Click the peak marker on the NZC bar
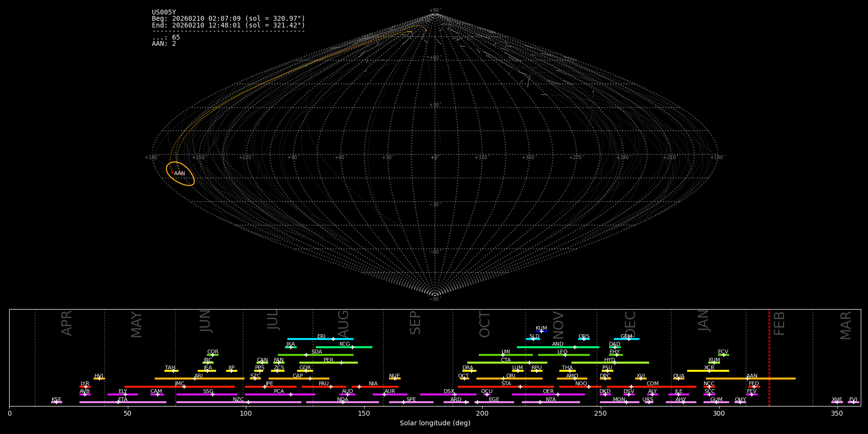This screenshot has height=434, width=868. [248, 402]
